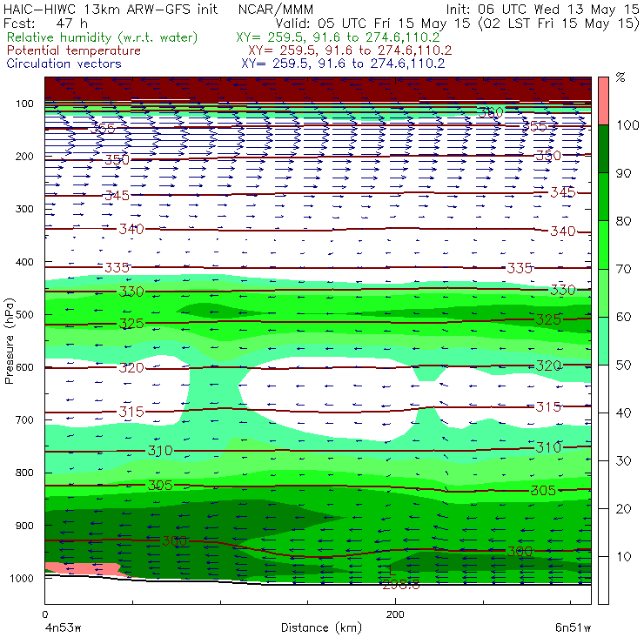Viewport: 644px width, 644px height.
Task: Click the '298.8' minimum value label
Action: coord(401,585)
